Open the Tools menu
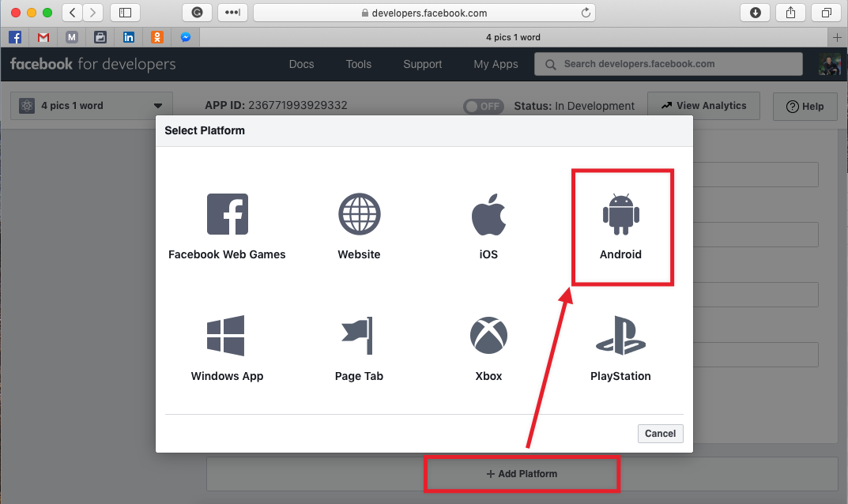 pos(359,64)
